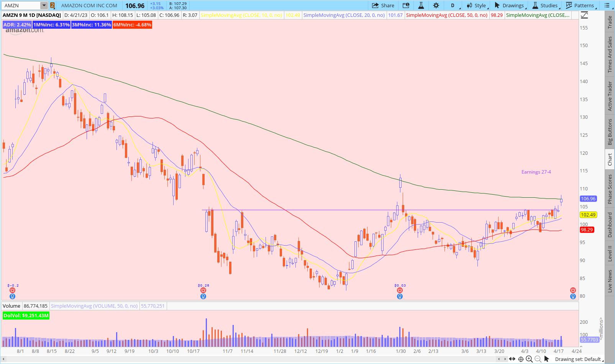Click the lightbulb event icon below $0.28

(x=203, y=296)
